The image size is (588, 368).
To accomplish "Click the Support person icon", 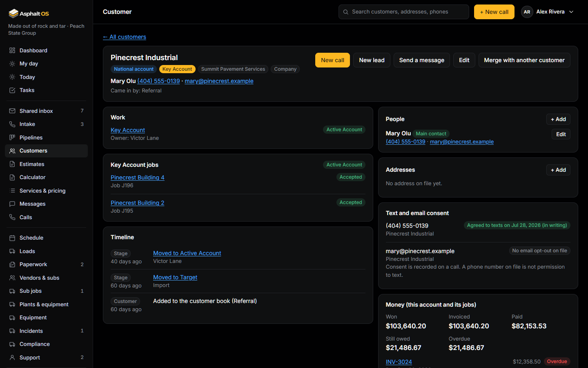I will pyautogui.click(x=12, y=357).
